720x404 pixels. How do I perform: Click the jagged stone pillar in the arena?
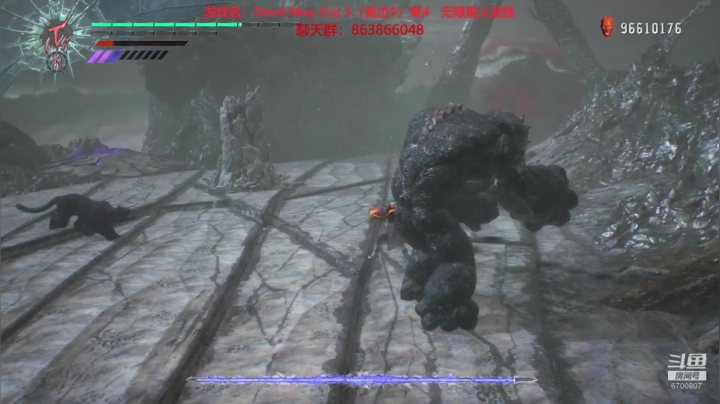pyautogui.click(x=242, y=138)
